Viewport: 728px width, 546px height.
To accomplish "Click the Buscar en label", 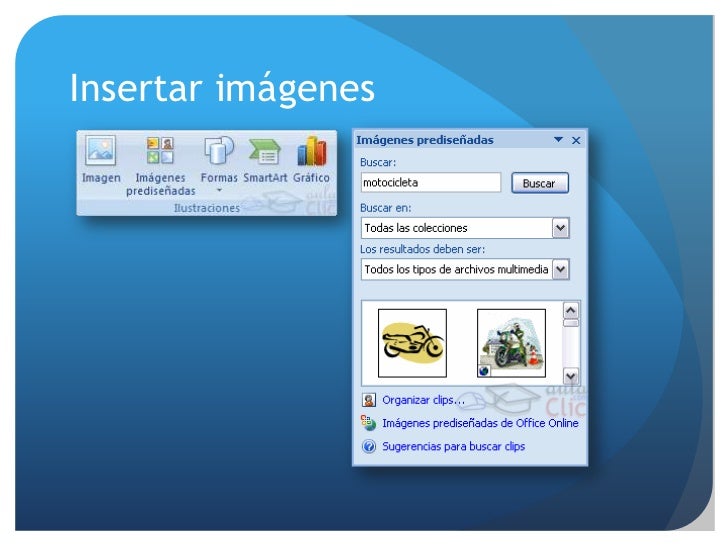I will pos(385,208).
